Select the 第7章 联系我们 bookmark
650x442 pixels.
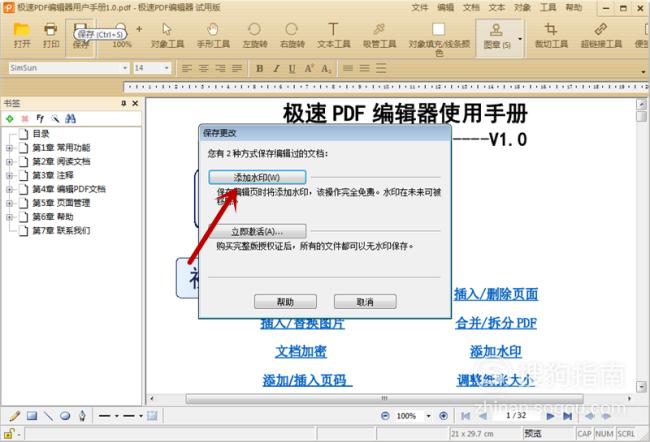(x=61, y=231)
